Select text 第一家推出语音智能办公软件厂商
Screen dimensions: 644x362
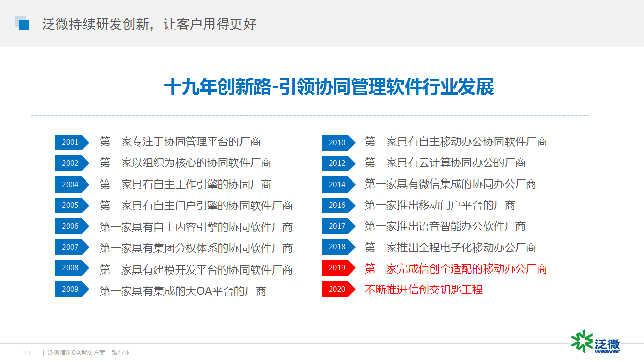(445, 226)
